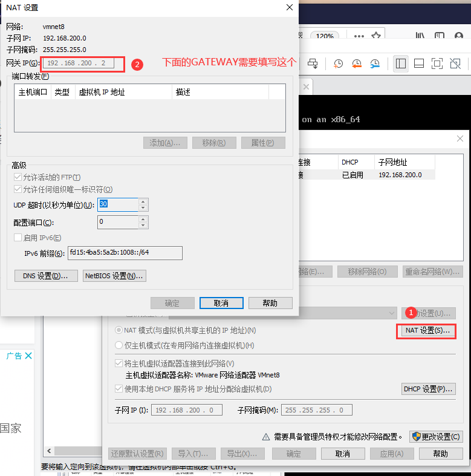Open NetBIOS 设置(N)... dialog

coord(114,276)
